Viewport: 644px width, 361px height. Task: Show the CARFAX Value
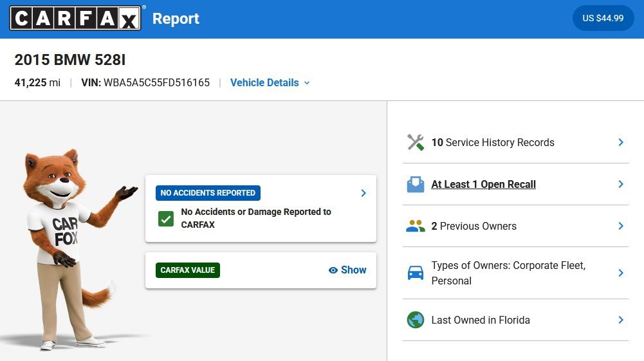click(347, 270)
